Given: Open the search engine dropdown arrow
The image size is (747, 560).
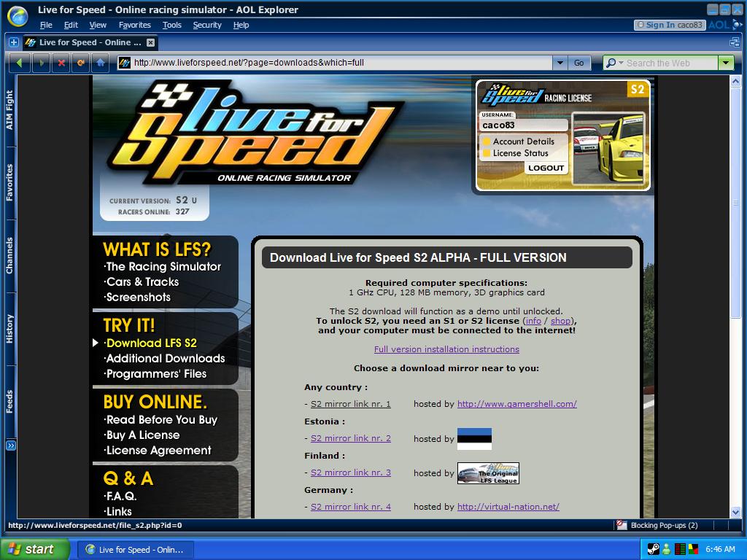Looking at the screenshot, I should (x=621, y=63).
